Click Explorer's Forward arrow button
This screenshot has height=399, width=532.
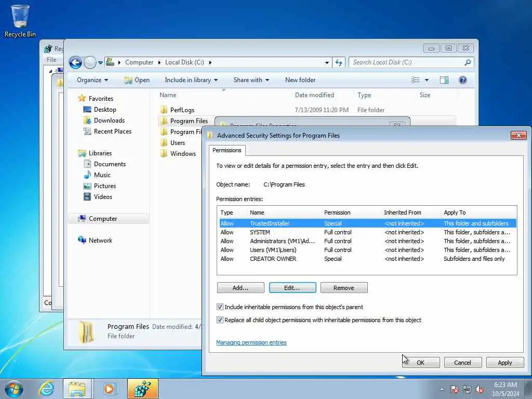[x=89, y=62]
